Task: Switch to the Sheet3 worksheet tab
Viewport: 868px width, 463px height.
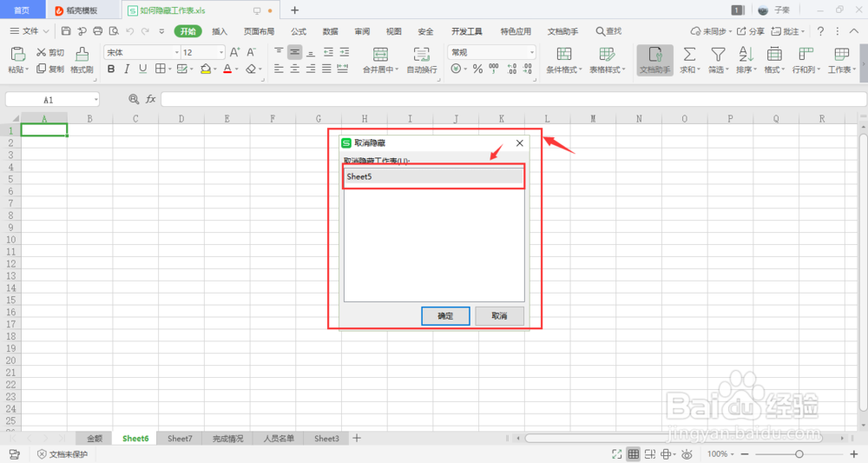Action: 326,439
